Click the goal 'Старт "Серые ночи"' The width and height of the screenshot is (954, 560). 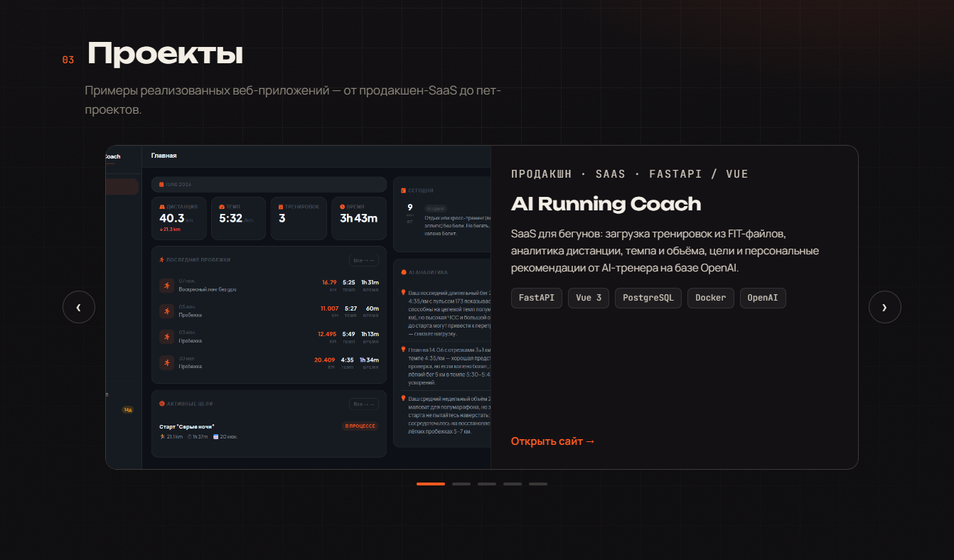point(187,426)
